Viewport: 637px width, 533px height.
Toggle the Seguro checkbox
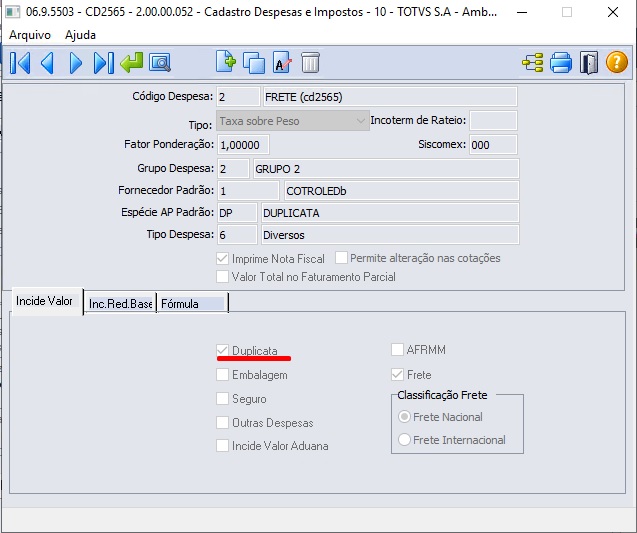click(222, 399)
